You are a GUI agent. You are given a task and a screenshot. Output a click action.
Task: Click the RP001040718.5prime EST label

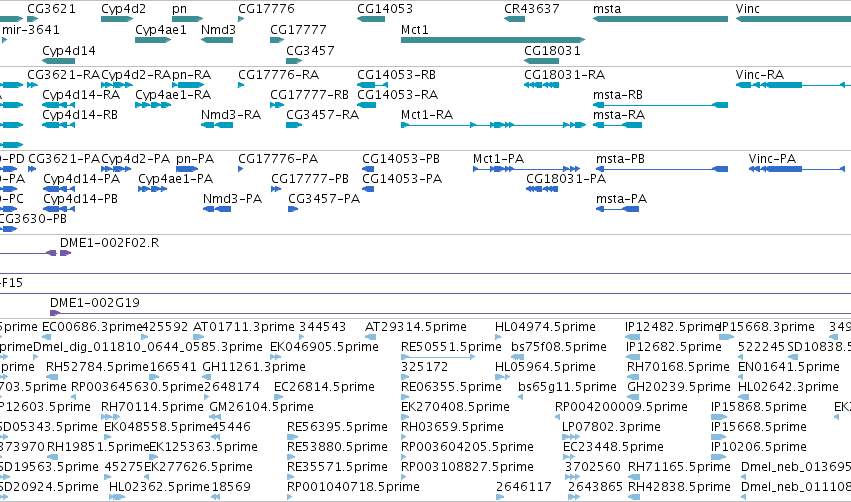(x=353, y=488)
